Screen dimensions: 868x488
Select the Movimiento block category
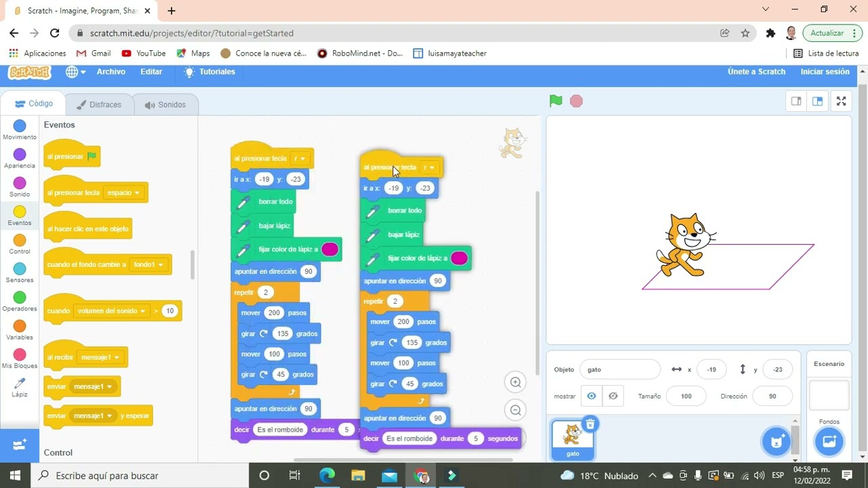[20, 130]
